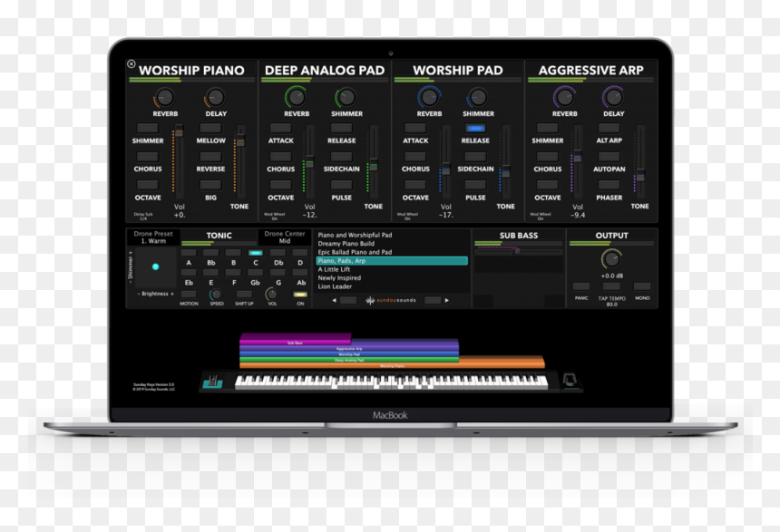Select preset Epic Ballad Piano and Pad

pos(392,252)
